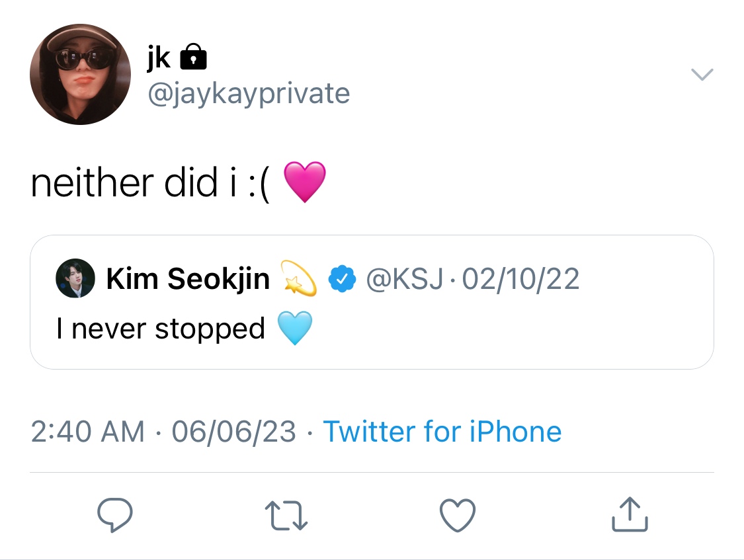Open the Kim Seokjin display name
This screenshot has height=560, width=744.
coord(188,278)
